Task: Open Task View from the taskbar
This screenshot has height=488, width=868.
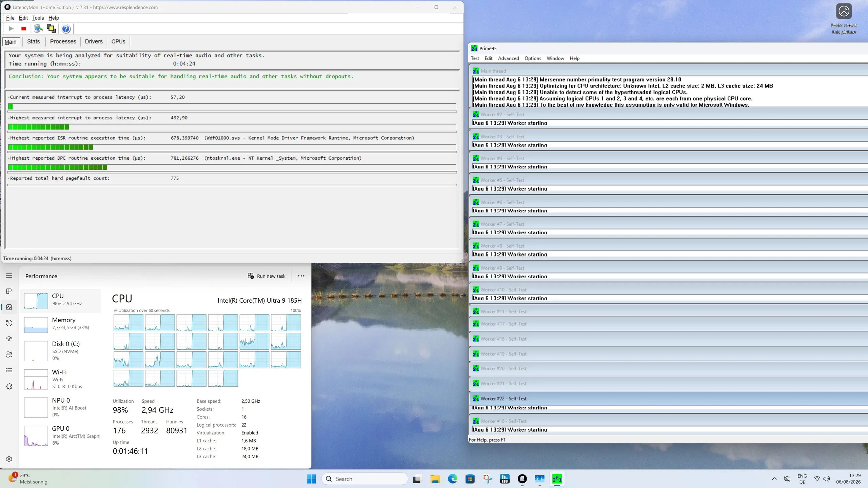Action: pos(417,479)
